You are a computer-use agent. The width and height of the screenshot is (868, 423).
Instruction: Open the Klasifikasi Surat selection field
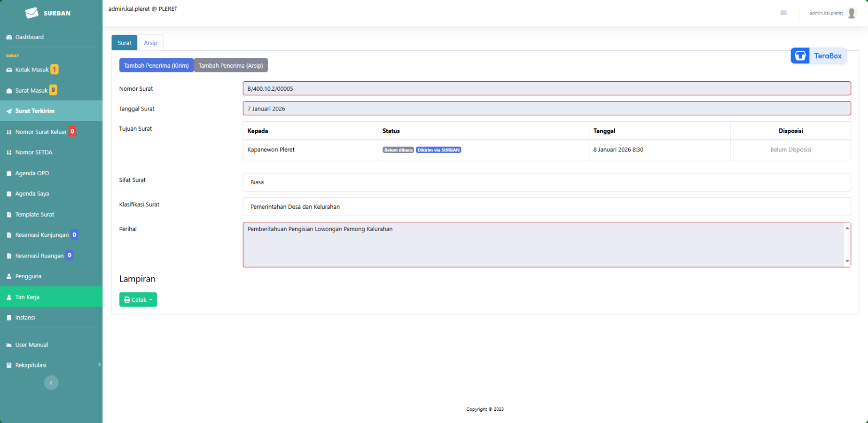(546, 207)
